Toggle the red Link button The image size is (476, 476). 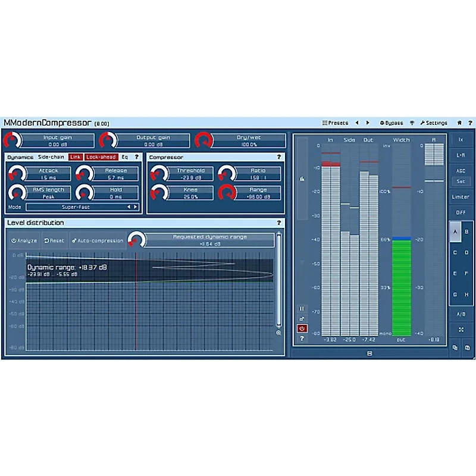pos(75,157)
